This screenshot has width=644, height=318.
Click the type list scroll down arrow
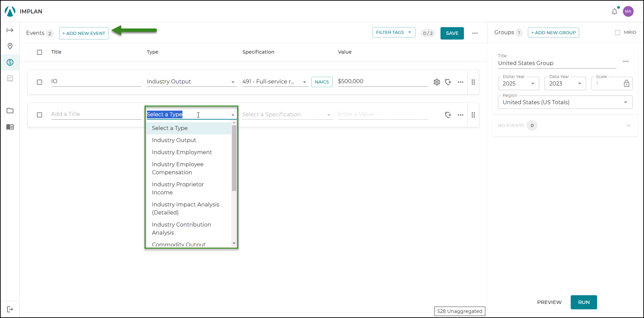click(x=234, y=243)
